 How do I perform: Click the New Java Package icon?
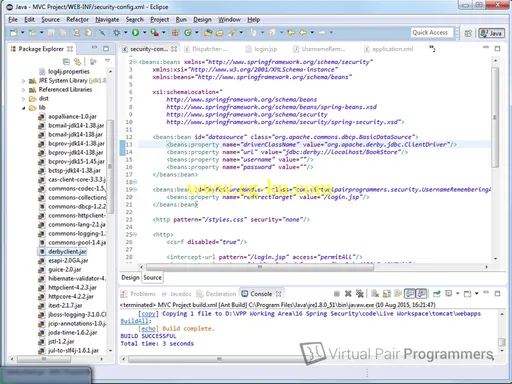175,32
